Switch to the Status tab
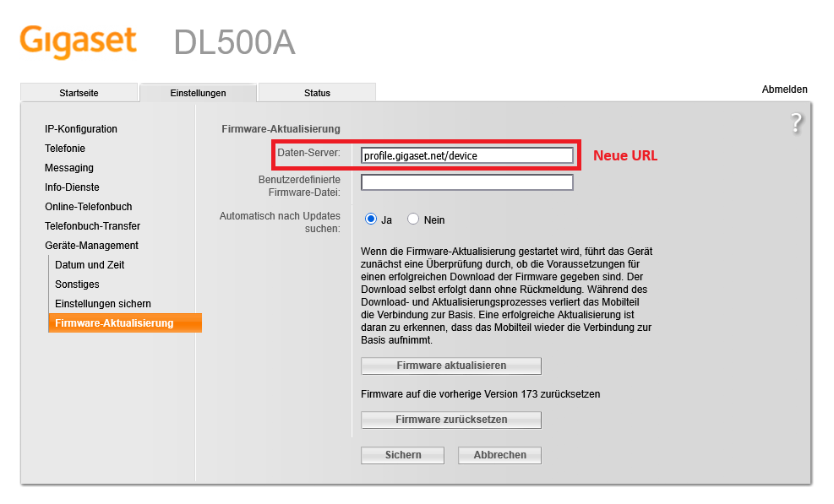The height and width of the screenshot is (504, 834). (x=316, y=93)
